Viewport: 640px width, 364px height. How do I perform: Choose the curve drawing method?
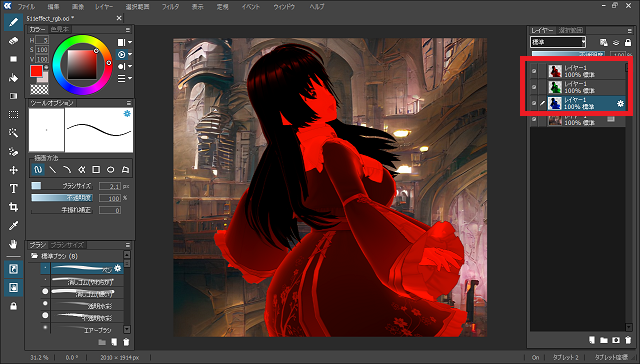point(67,170)
